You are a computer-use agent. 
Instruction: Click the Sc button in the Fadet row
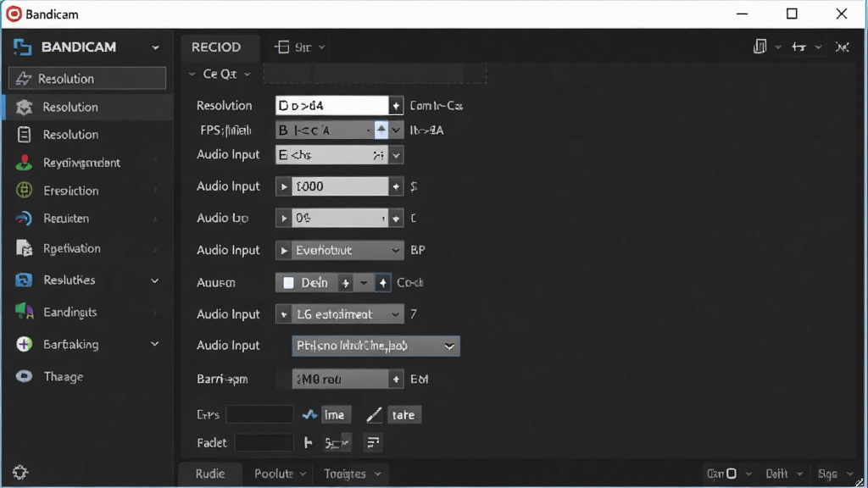[337, 442]
